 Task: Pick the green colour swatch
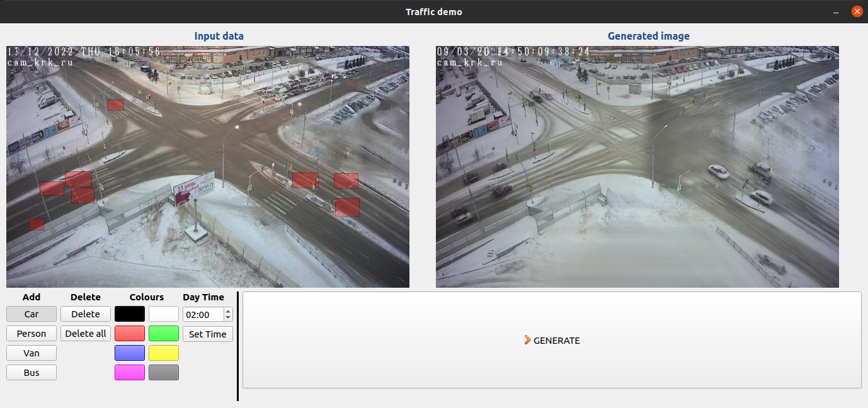click(x=163, y=333)
